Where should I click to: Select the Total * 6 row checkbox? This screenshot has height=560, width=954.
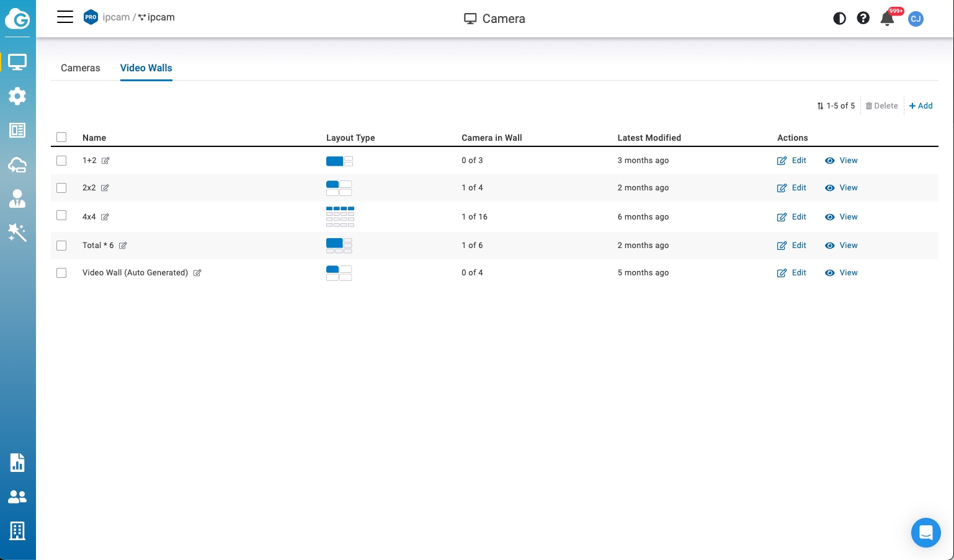point(61,246)
